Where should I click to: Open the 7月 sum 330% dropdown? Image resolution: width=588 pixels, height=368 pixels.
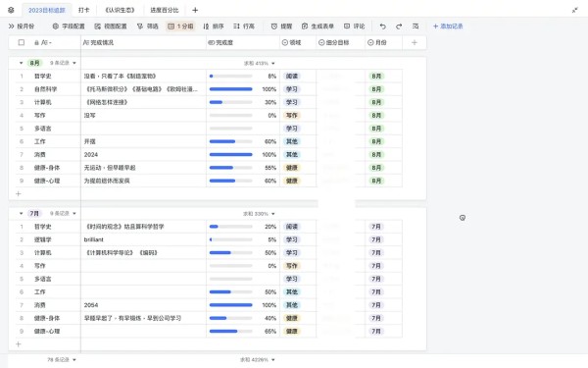(x=259, y=214)
